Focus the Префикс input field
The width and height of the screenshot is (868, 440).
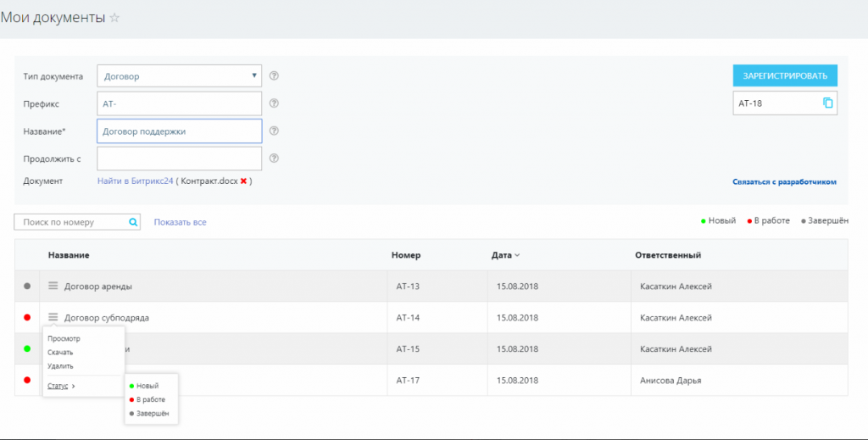click(180, 103)
